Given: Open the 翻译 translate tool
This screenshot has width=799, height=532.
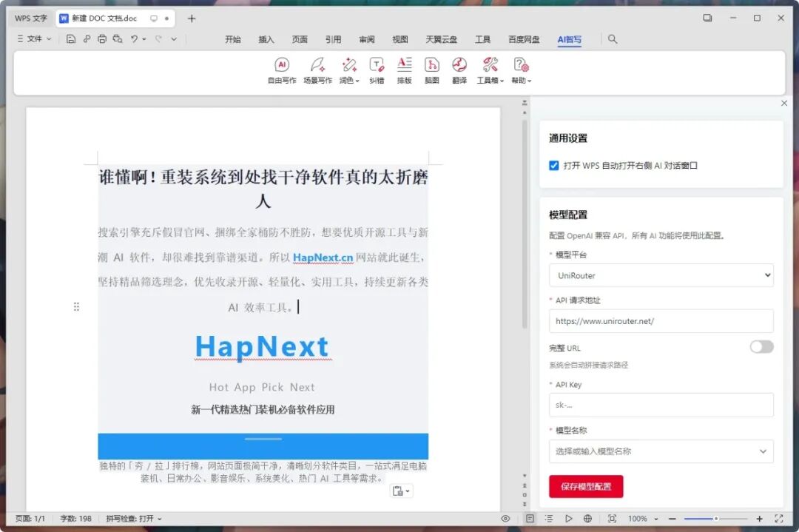Looking at the screenshot, I should 459,70.
